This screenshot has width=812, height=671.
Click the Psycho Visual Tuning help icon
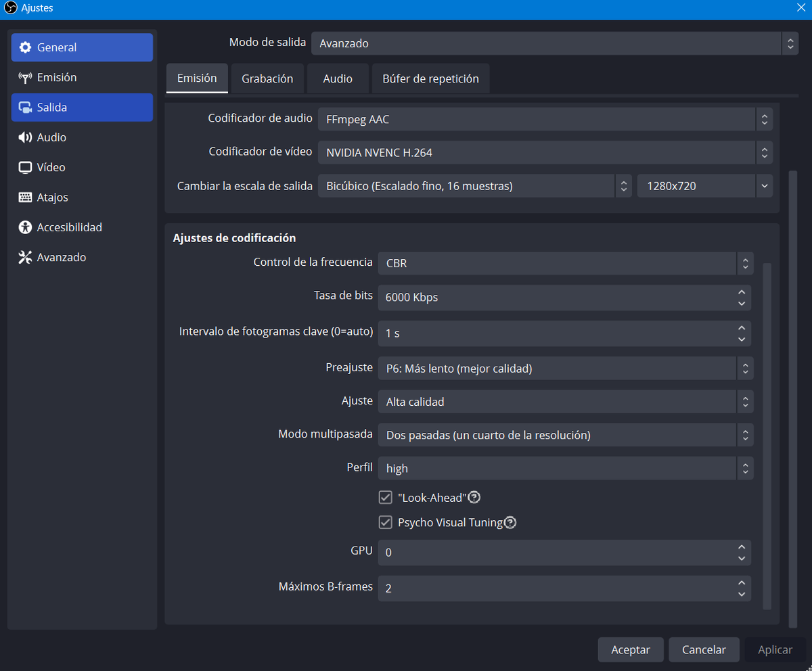click(x=510, y=522)
